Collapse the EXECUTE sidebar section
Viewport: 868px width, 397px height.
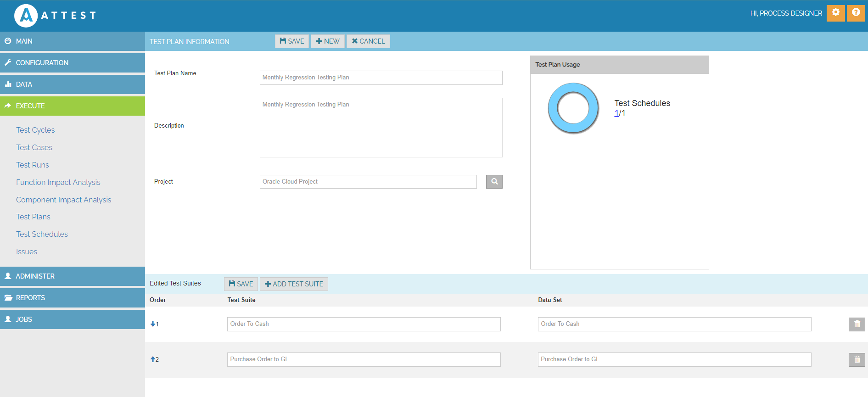[x=73, y=106]
